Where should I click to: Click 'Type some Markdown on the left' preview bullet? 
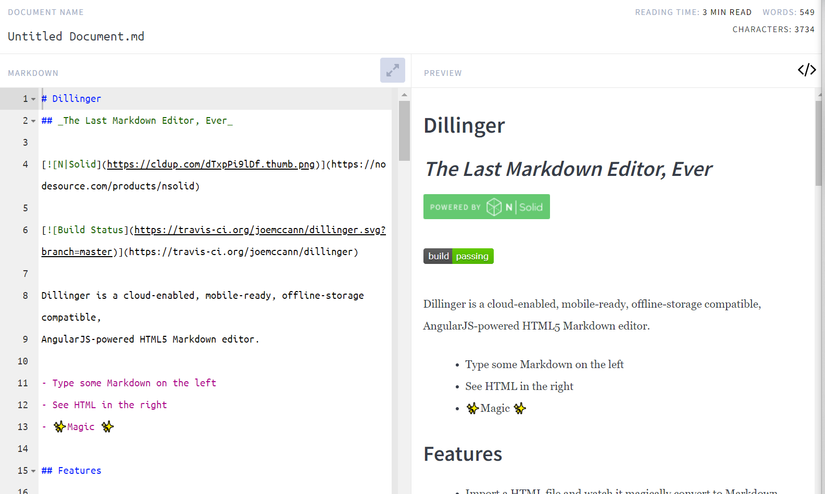pyautogui.click(x=544, y=365)
